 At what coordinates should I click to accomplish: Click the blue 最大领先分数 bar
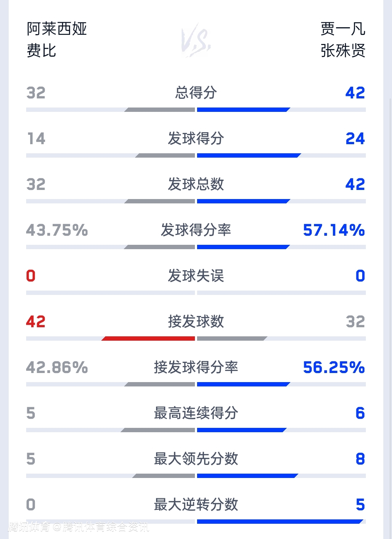[248, 476]
